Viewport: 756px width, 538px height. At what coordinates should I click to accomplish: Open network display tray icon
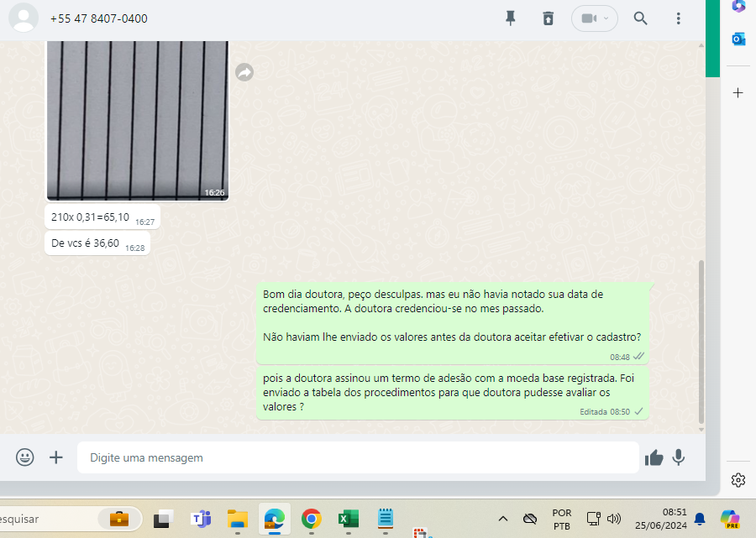[594, 519]
